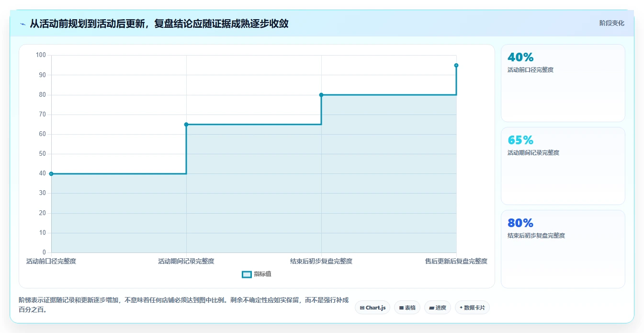Click the 65% 活动期间记录完整度 card
The image size is (644, 333).
tap(563, 166)
